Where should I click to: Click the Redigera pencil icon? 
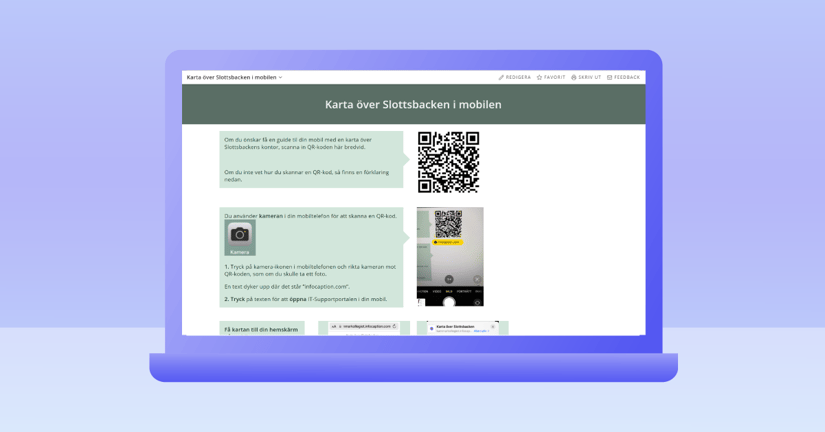[501, 77]
